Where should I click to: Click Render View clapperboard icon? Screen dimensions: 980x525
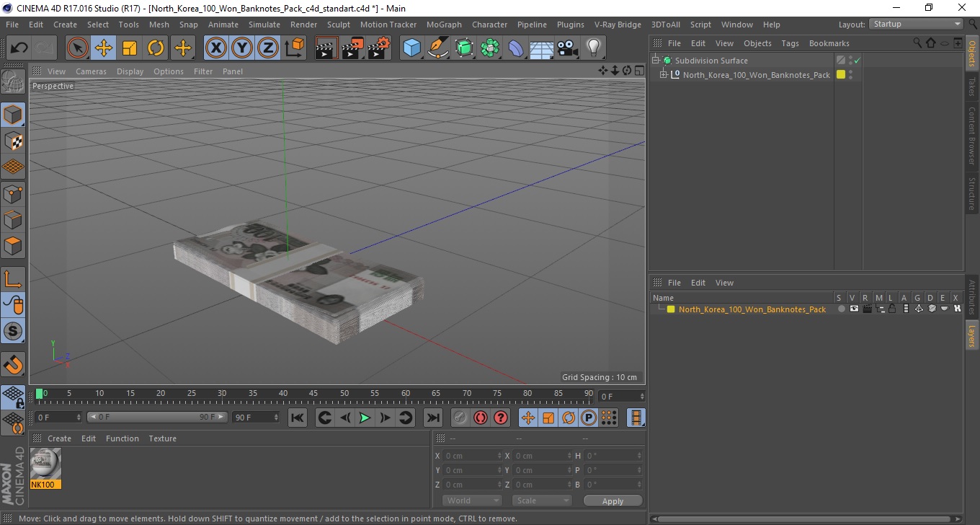(x=326, y=48)
